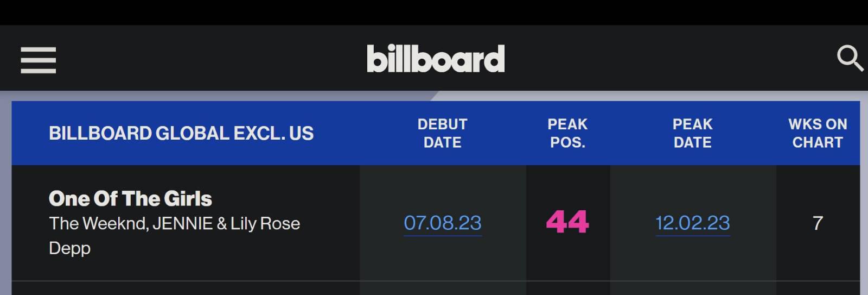This screenshot has width=868, height=295.
Task: Click the Peak Pos. column header
Action: click(567, 133)
